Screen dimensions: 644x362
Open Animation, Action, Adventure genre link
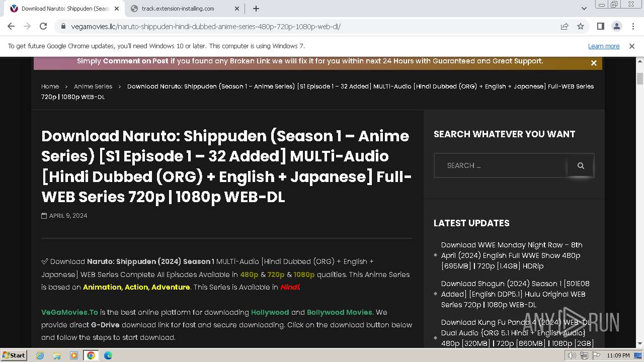pos(136,287)
